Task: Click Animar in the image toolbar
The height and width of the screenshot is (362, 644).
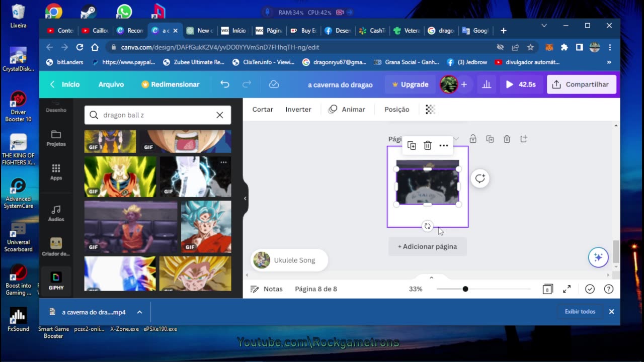Action: click(347, 109)
